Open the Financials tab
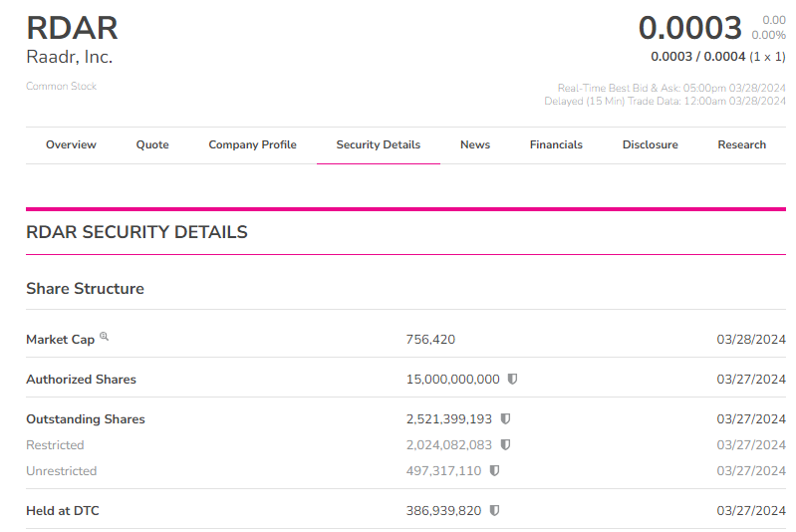The width and height of the screenshot is (796, 532). pos(556,144)
